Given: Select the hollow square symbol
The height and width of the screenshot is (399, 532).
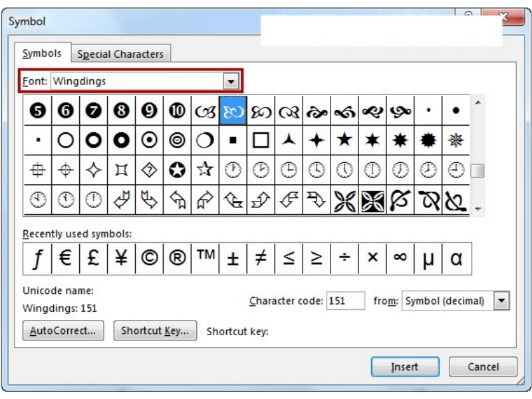Looking at the screenshot, I should (x=261, y=140).
